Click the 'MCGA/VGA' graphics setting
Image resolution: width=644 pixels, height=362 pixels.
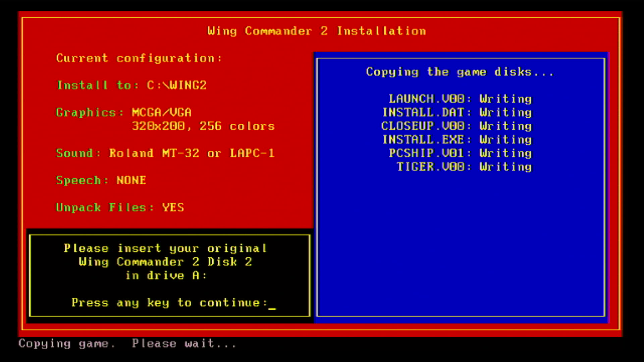coord(161,113)
